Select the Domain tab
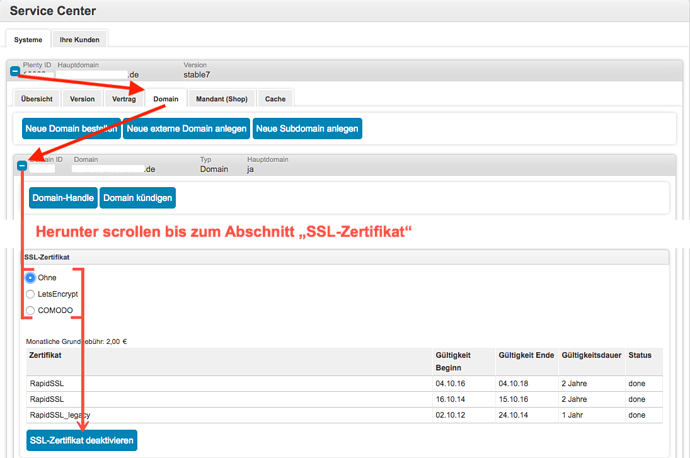Viewport: 690px width, 458px height. click(x=166, y=99)
